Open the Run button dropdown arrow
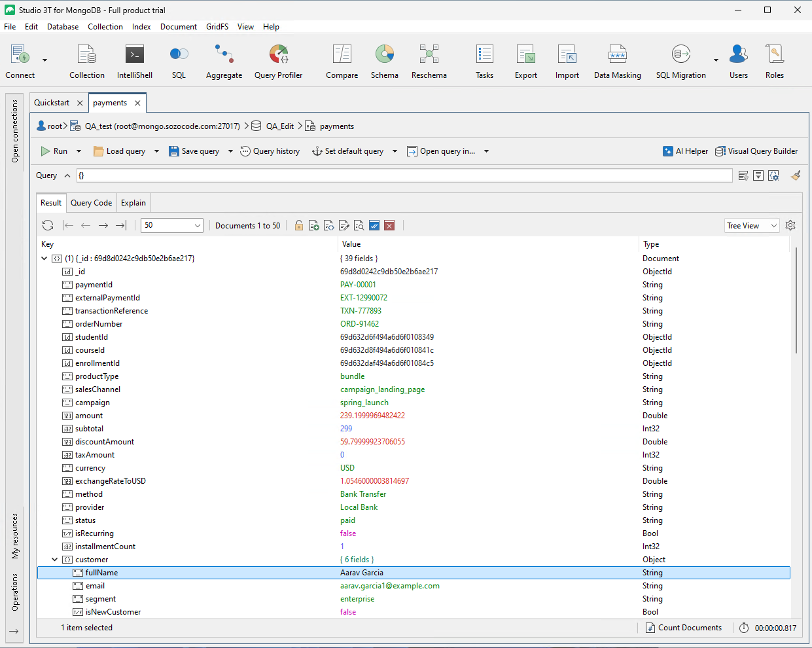The image size is (812, 648). coord(79,151)
